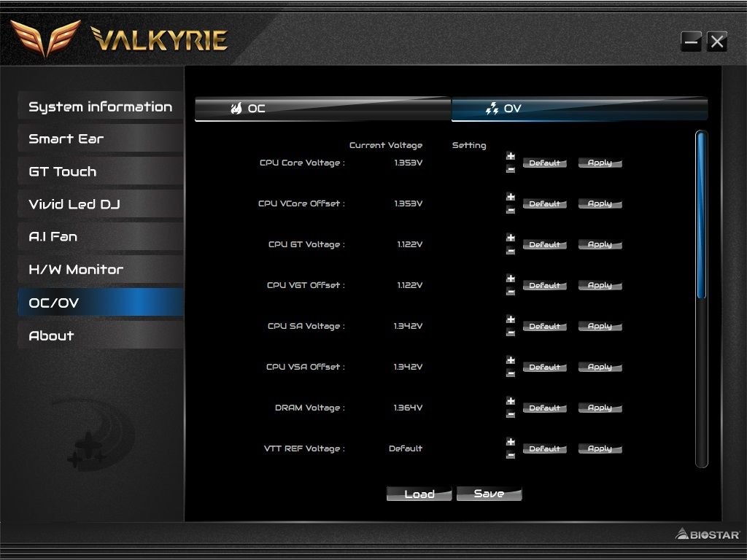Open the About page
Viewport: 747px width, 560px height.
(x=101, y=335)
